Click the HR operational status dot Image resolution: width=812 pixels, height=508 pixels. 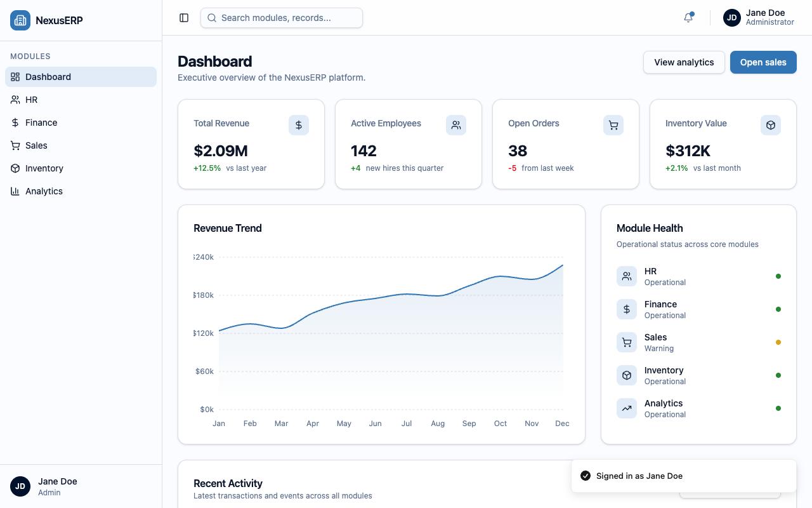[778, 276]
